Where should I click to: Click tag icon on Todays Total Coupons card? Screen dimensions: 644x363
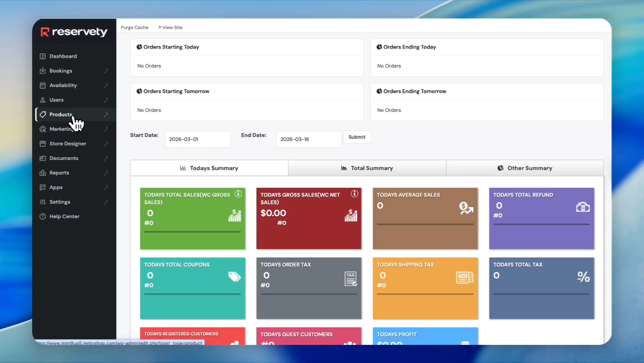point(234,277)
